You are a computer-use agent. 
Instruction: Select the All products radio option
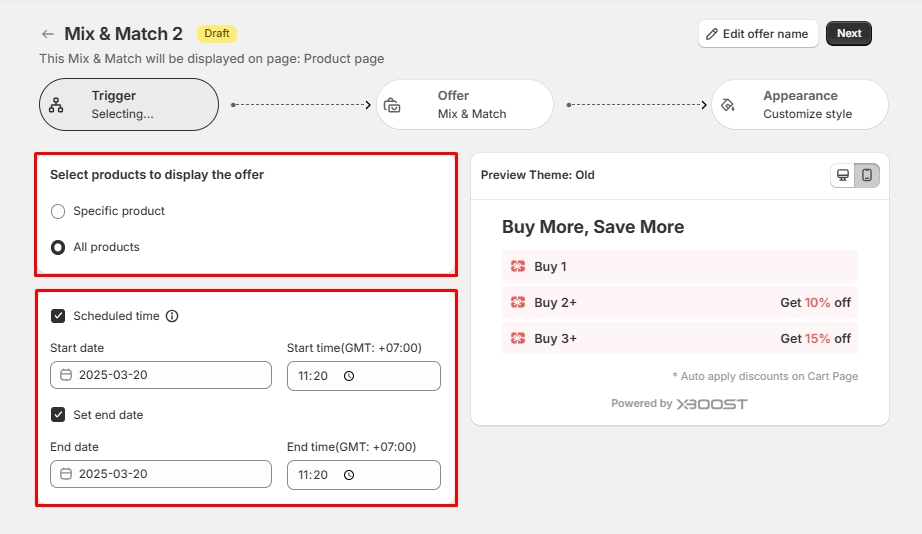click(58, 247)
